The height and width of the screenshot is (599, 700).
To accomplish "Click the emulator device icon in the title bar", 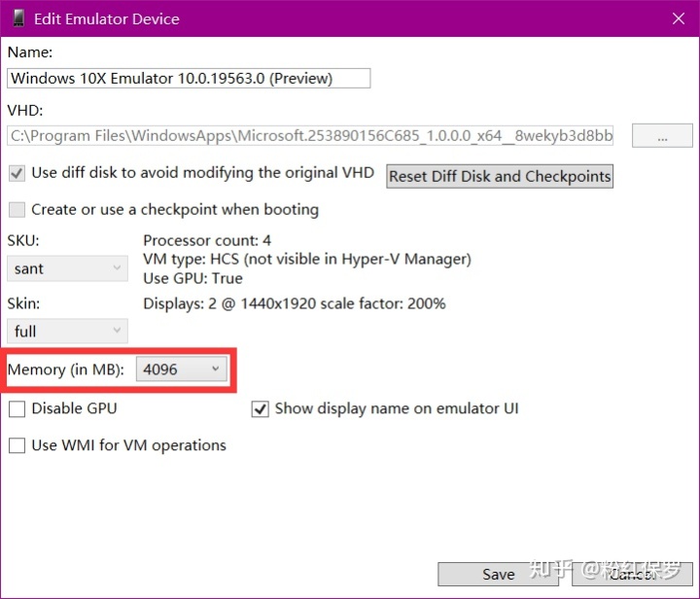I will tap(18, 18).
